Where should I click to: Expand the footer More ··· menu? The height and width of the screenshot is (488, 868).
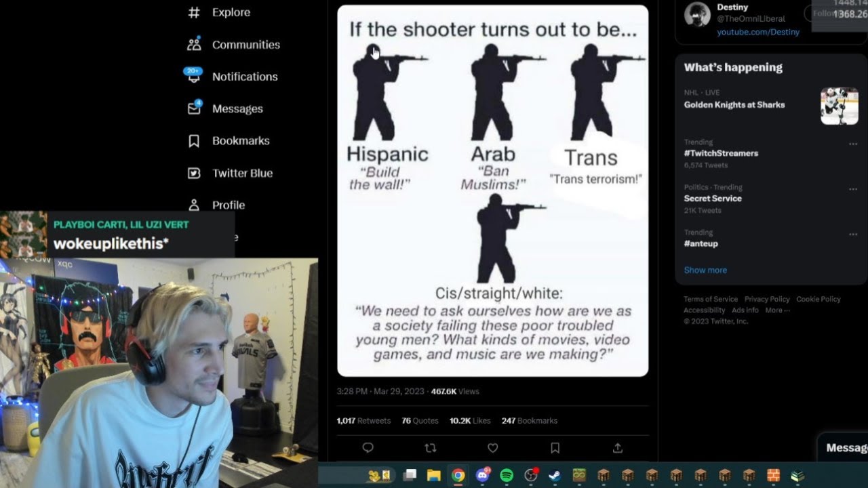tap(778, 310)
